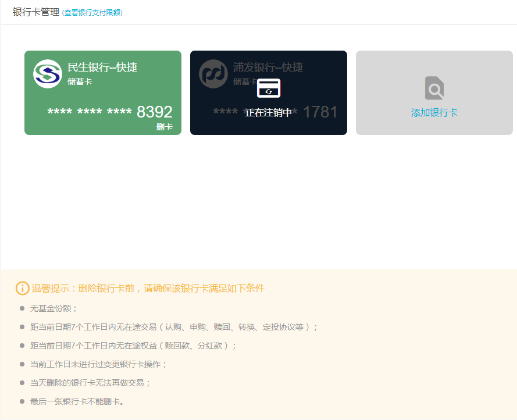Click the Minsheng Bank logo icon
The height and width of the screenshot is (420, 517).
pyautogui.click(x=47, y=74)
